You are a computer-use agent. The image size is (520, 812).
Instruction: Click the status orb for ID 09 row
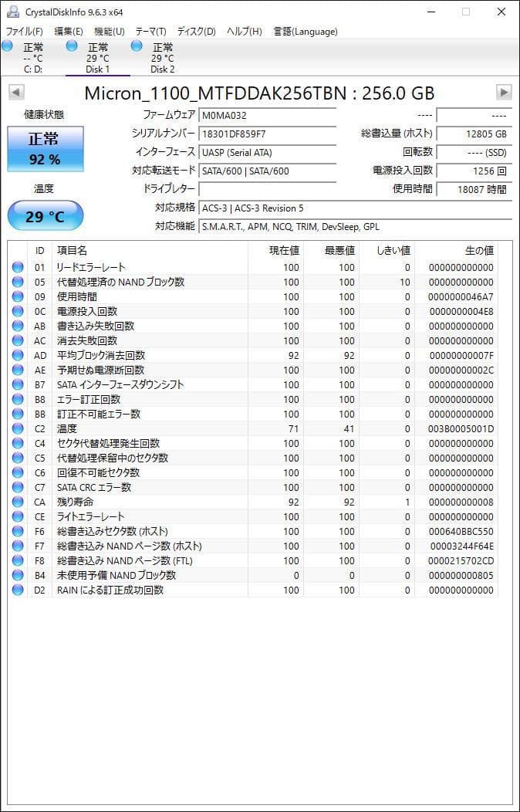coord(18,296)
